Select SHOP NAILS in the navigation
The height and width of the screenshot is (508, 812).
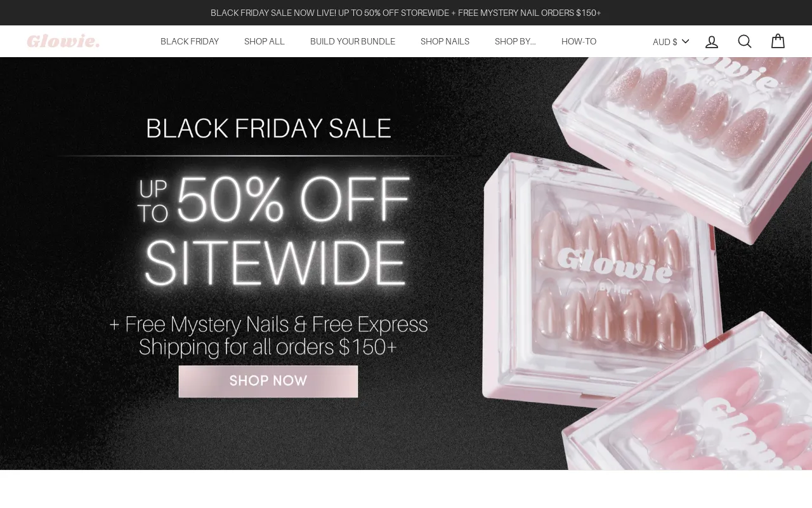point(445,41)
